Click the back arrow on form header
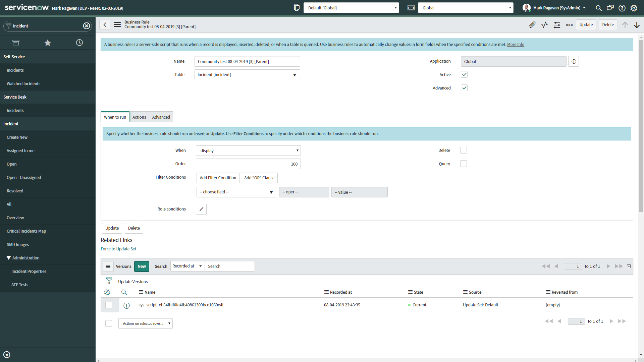Image resolution: width=644 pixels, height=362 pixels. click(x=105, y=24)
